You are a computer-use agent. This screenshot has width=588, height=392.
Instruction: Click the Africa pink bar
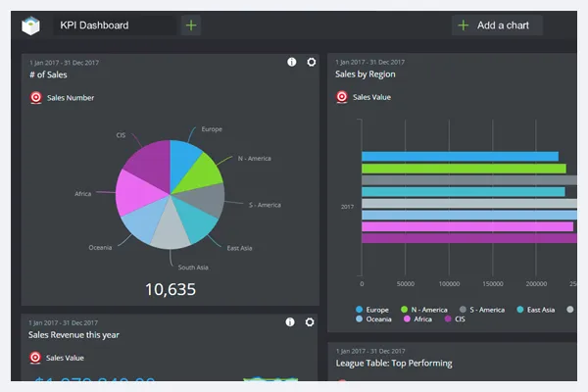[x=467, y=226]
